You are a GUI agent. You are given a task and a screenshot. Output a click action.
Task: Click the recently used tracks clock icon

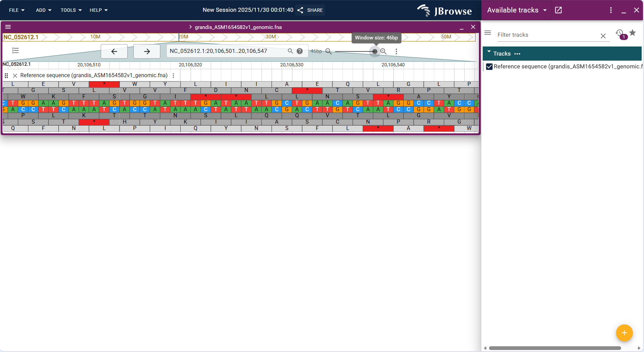tap(619, 33)
